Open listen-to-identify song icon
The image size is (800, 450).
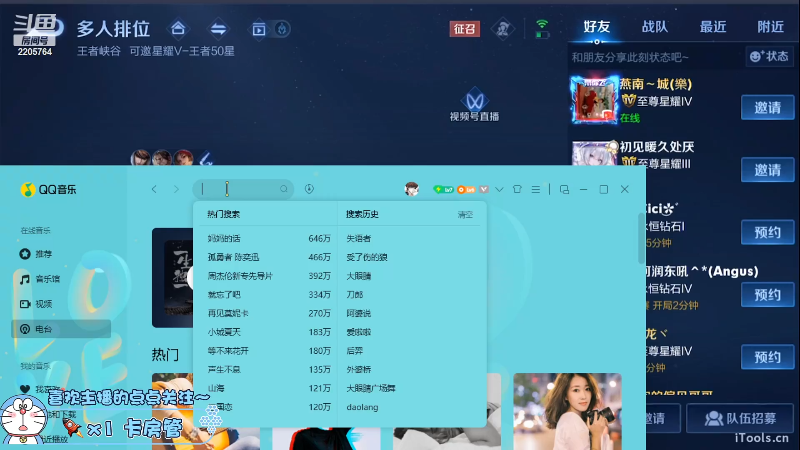[x=309, y=189]
